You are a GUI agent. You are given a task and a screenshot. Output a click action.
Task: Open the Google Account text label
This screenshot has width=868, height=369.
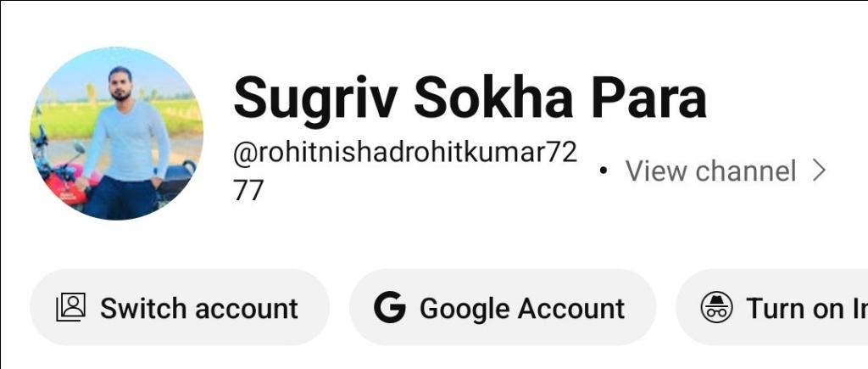coord(522,309)
